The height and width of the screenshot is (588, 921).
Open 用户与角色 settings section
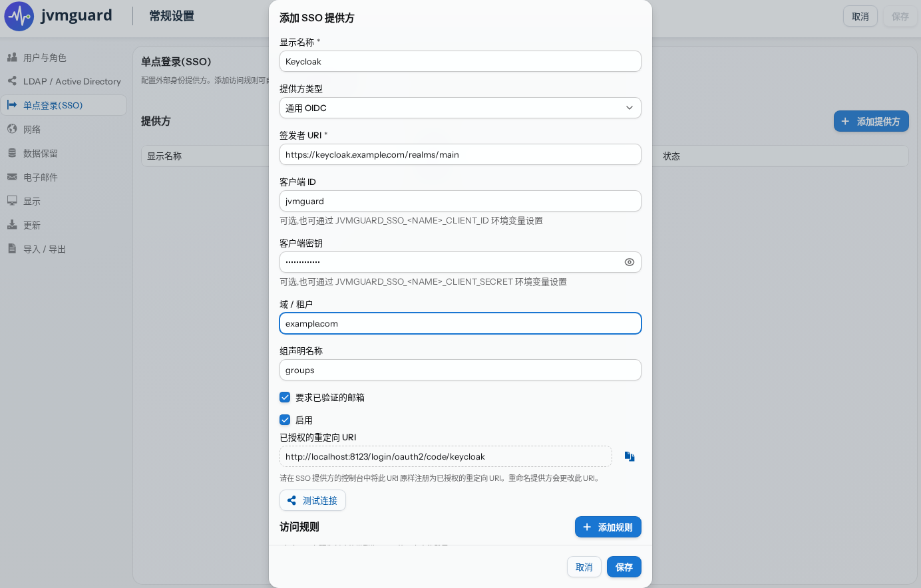point(63,58)
